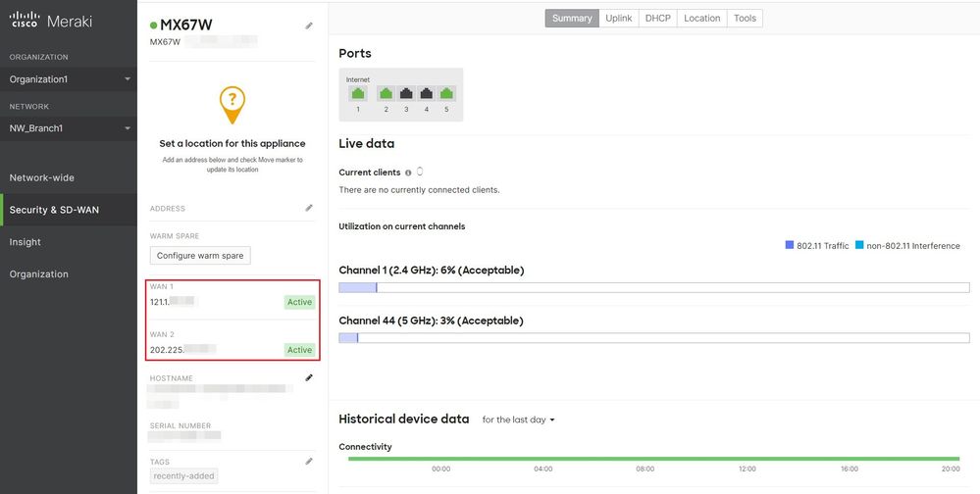Click the location marker question icon
This screenshot has height=494, width=980.
(232, 102)
